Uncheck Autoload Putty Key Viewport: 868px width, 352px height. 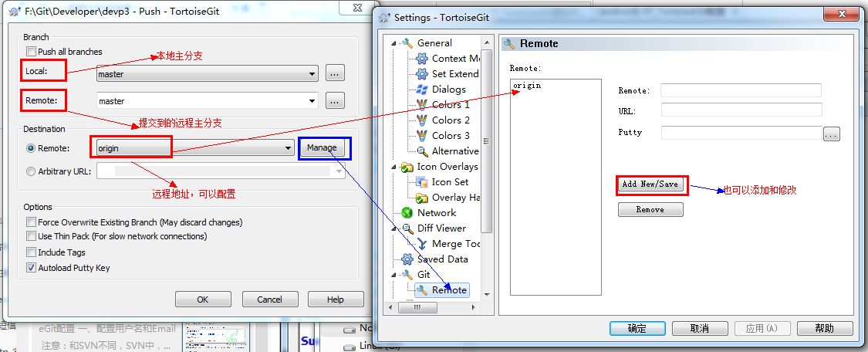[31, 268]
